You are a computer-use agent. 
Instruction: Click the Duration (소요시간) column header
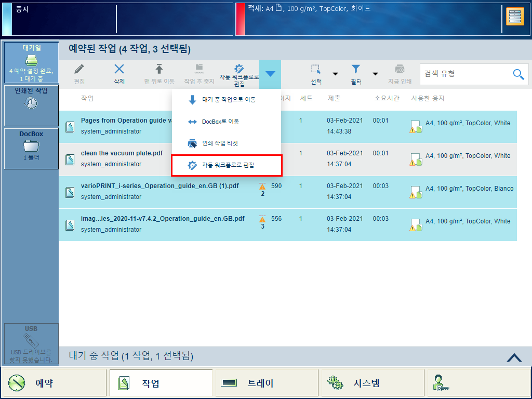click(x=387, y=98)
